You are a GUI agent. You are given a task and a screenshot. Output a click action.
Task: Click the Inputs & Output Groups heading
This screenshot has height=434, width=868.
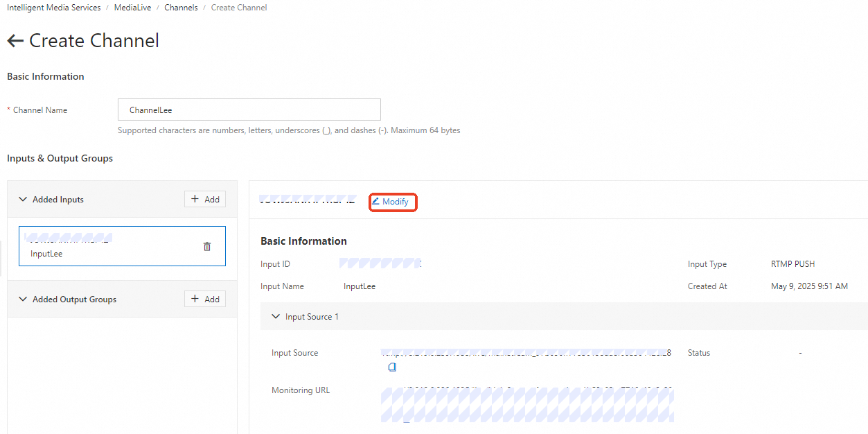(x=60, y=158)
